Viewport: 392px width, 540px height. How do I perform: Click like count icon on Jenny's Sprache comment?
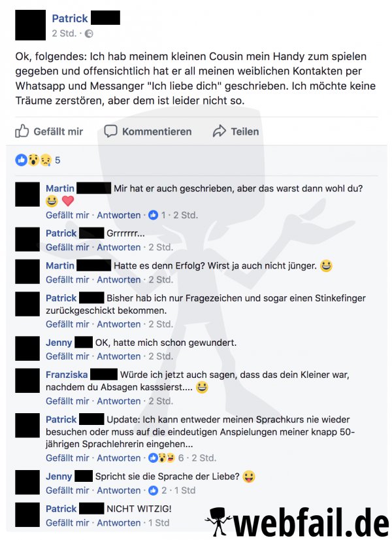coord(153,490)
